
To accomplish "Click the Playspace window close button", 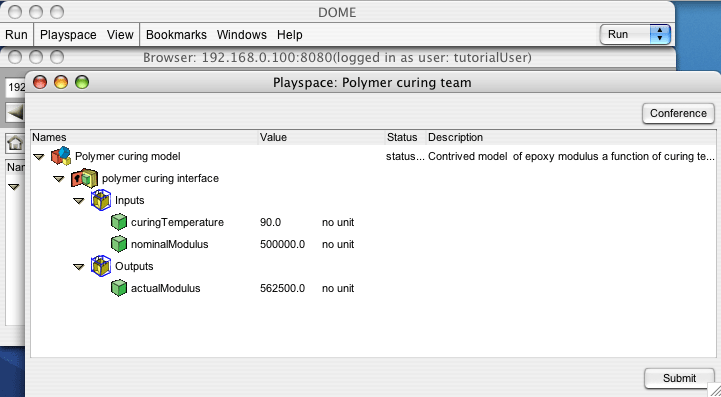I will point(40,82).
